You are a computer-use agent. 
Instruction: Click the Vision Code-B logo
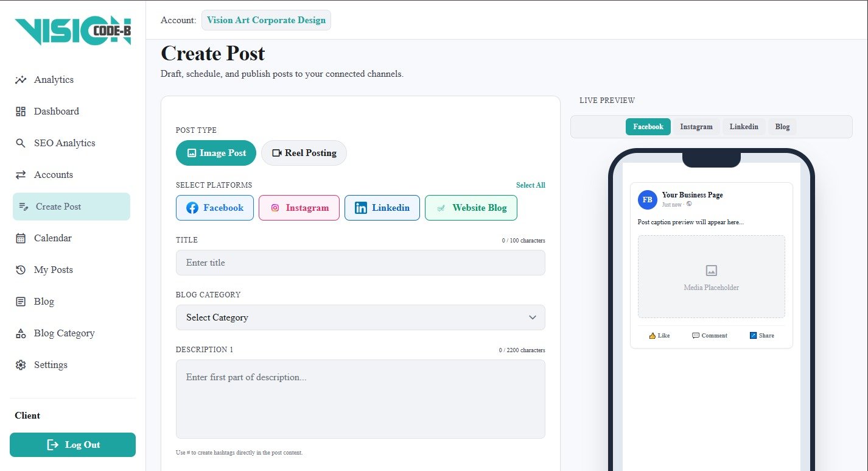point(73,31)
